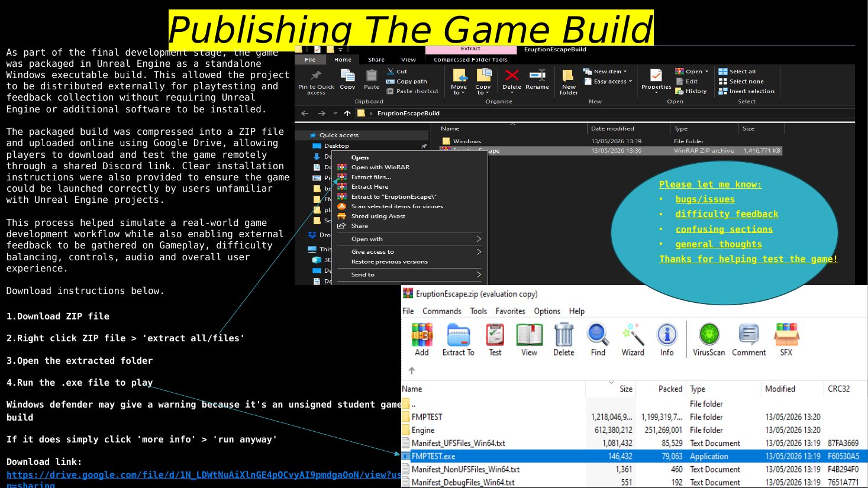Expand the New item dropdown
The height and width of the screenshot is (488, 868).
click(x=605, y=72)
